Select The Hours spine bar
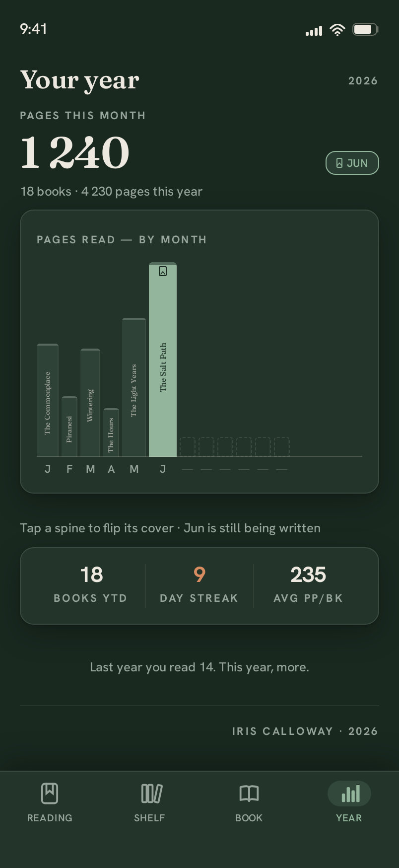 (111, 433)
